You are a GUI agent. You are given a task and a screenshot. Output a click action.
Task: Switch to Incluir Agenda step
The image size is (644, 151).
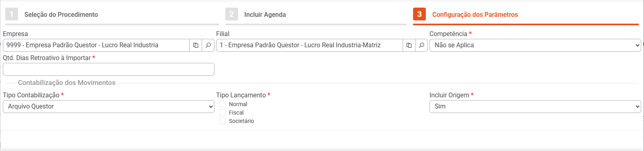pyautogui.click(x=265, y=14)
